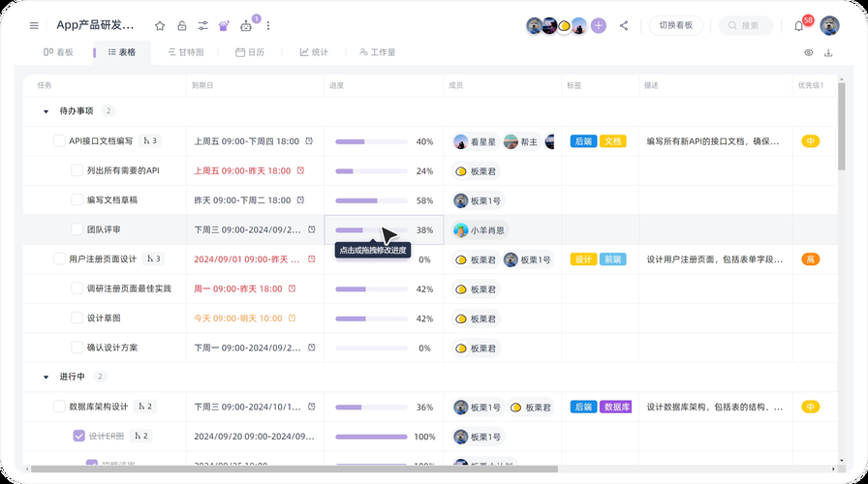The height and width of the screenshot is (484, 868).
Task: Switch to the 甘特图 tab
Action: 185,52
